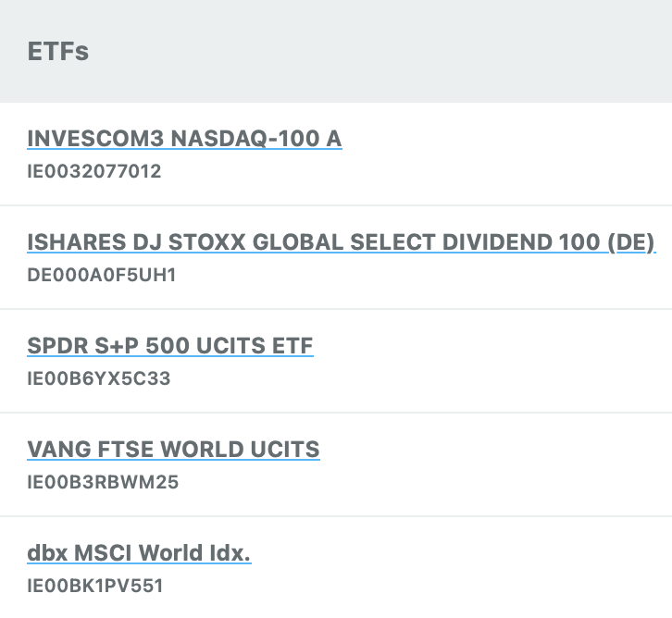Open ISHARES DJ STOXX Global Select Dividend link
This screenshot has width=672, height=618.
[341, 242]
